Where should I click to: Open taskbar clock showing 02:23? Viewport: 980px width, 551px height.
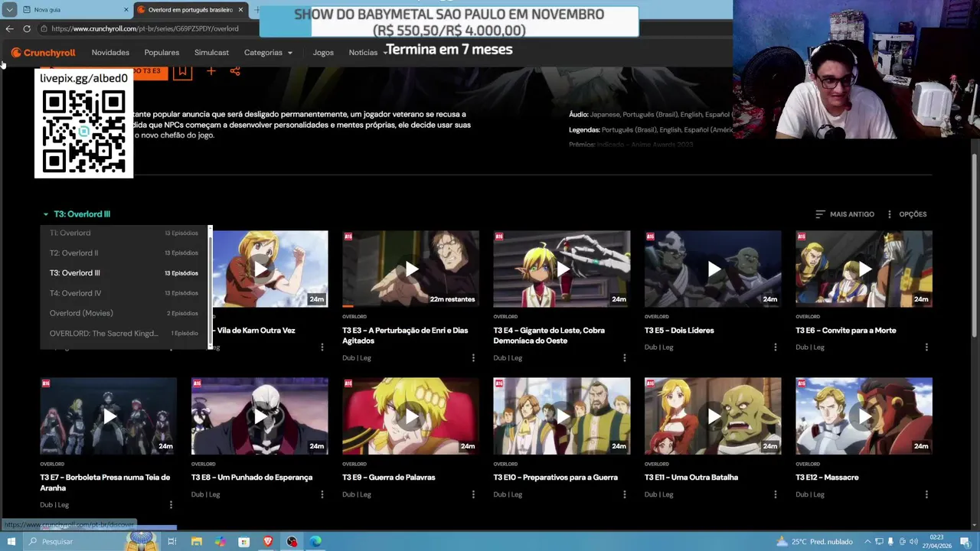pos(938,541)
